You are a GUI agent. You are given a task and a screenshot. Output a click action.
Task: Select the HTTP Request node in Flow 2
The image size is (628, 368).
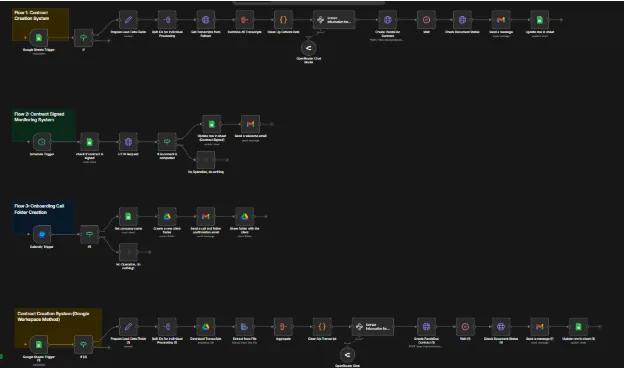click(128, 142)
